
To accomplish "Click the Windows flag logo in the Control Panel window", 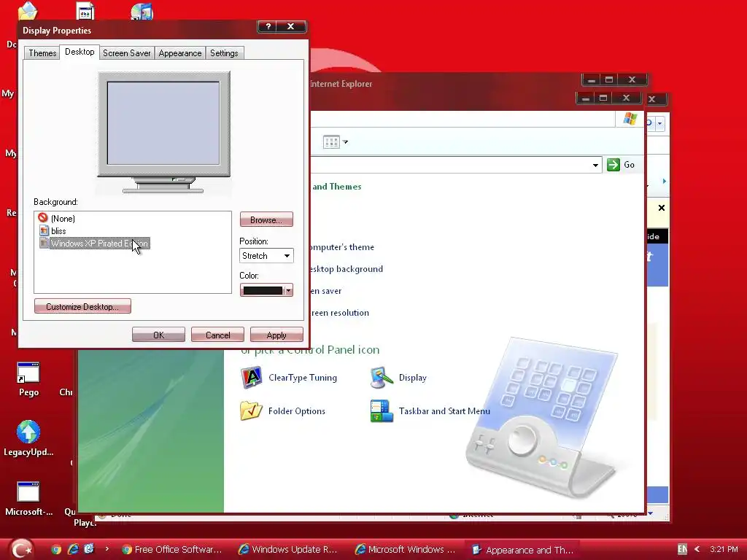I will (630, 119).
